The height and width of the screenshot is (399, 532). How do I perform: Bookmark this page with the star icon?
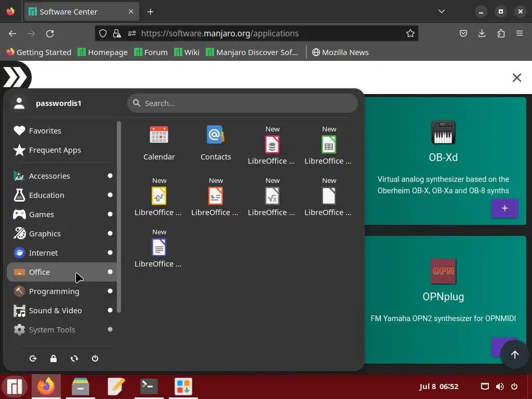pos(410,33)
